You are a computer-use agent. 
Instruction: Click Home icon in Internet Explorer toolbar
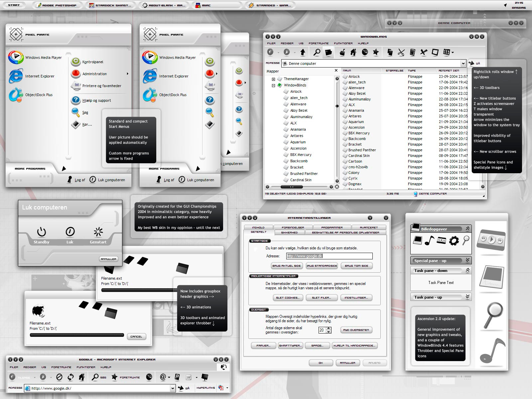pyautogui.click(x=81, y=377)
